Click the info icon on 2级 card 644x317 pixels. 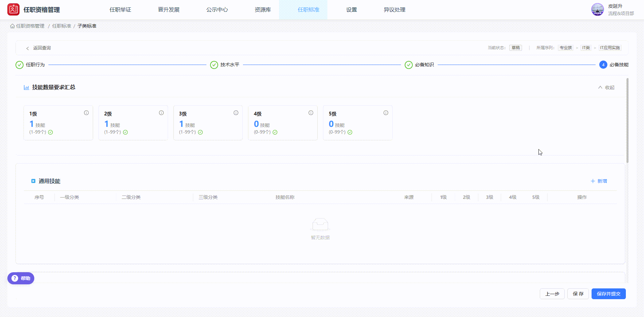pos(161,113)
